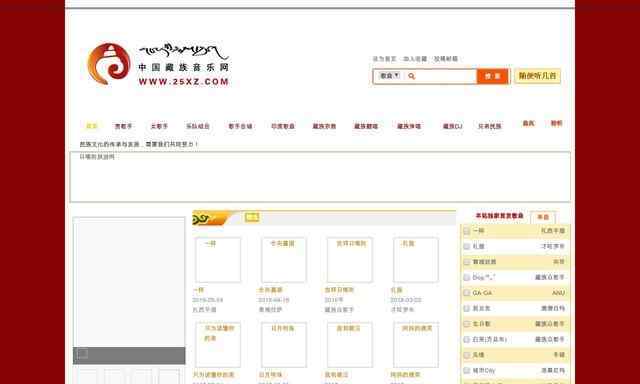Open the 藏族DJ navigation menu item

tap(452, 127)
